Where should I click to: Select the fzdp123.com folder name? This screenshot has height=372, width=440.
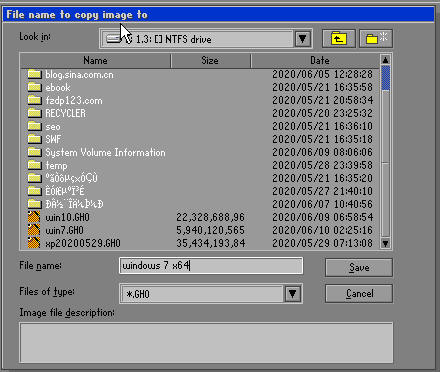point(74,100)
